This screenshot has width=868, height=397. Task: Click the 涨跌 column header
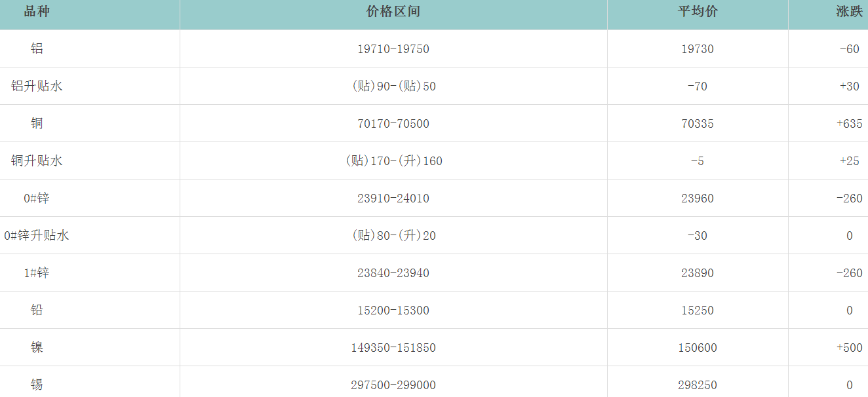[849, 12]
